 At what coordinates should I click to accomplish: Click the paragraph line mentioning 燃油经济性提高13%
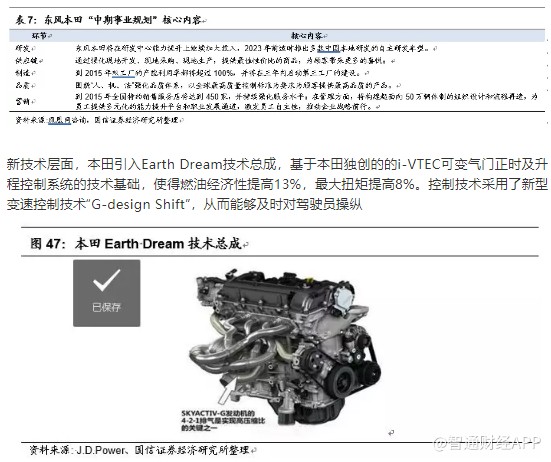pyautogui.click(x=277, y=184)
